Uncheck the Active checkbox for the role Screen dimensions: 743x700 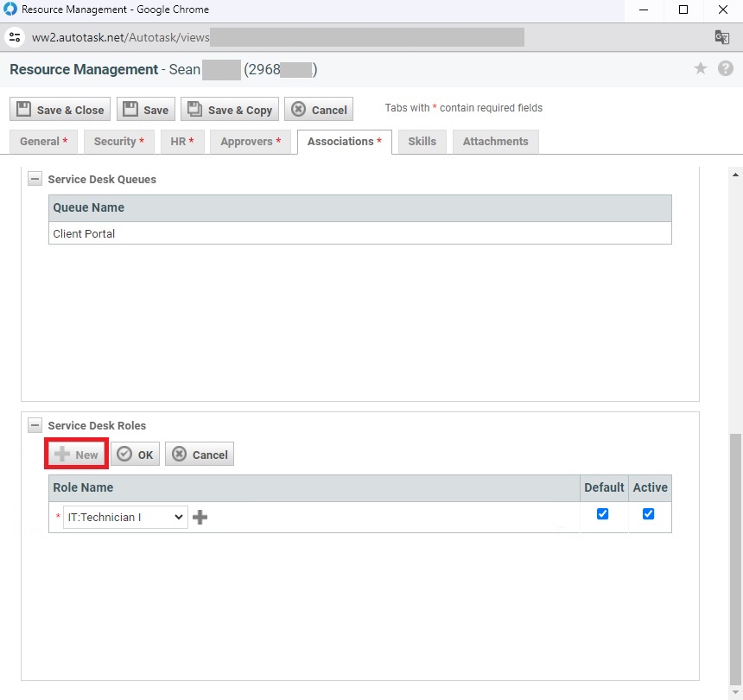649,514
